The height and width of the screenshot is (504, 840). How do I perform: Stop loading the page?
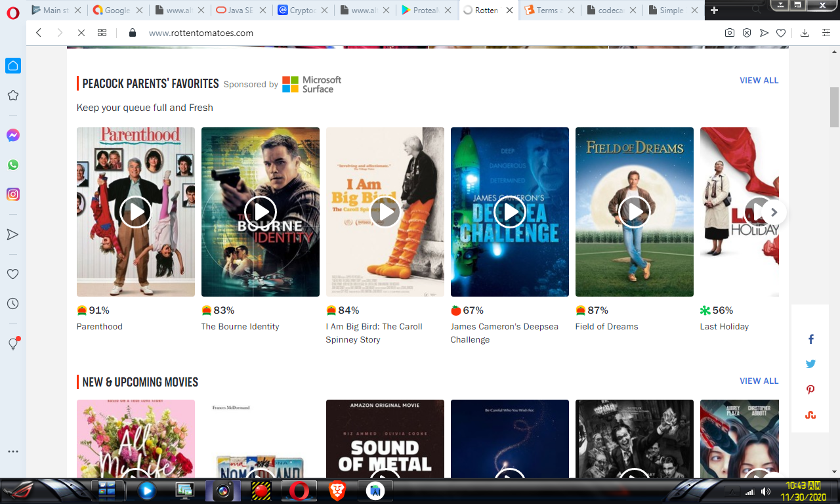[81, 33]
